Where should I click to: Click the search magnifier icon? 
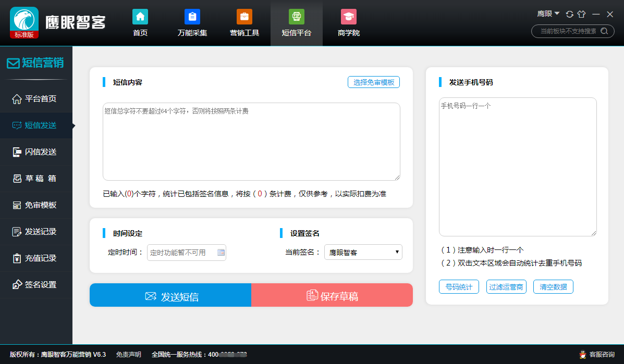coord(604,31)
